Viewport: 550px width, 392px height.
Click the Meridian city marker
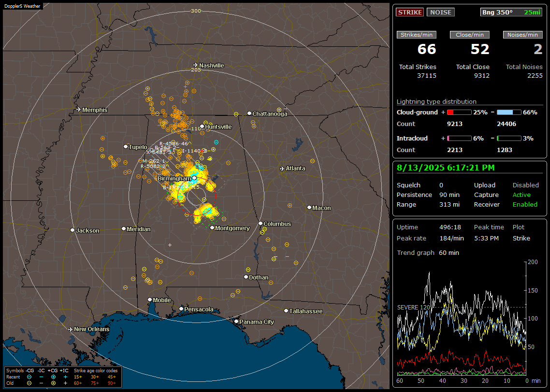123,229
